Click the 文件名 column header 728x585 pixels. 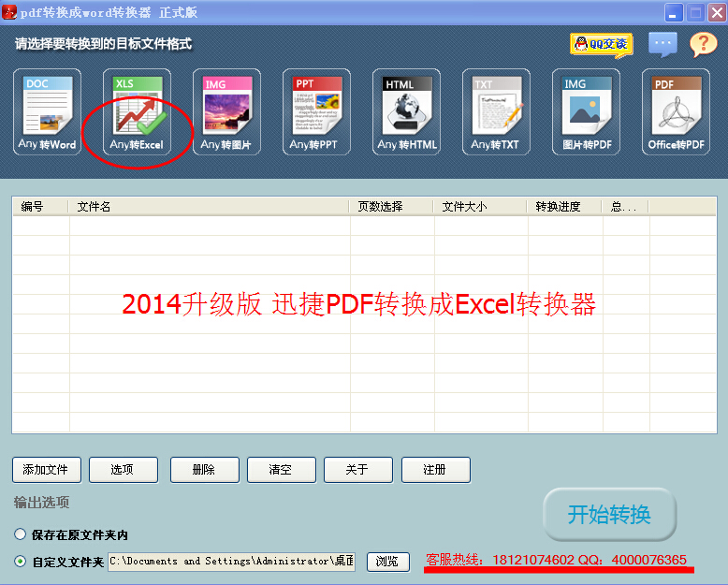209,207
